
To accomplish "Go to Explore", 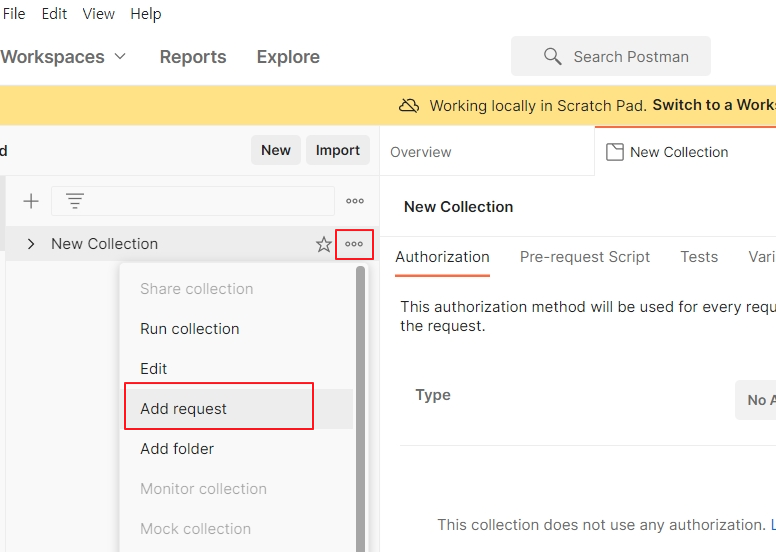I will (288, 57).
